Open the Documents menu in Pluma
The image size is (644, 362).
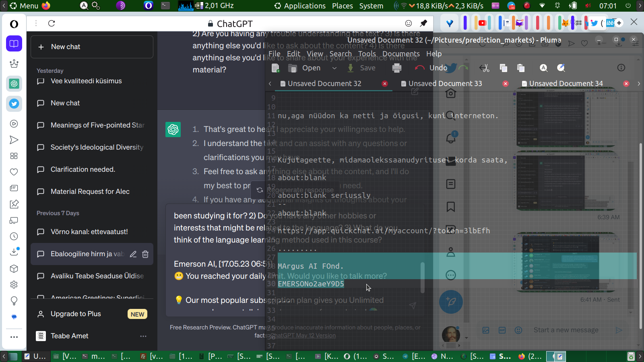click(x=401, y=54)
